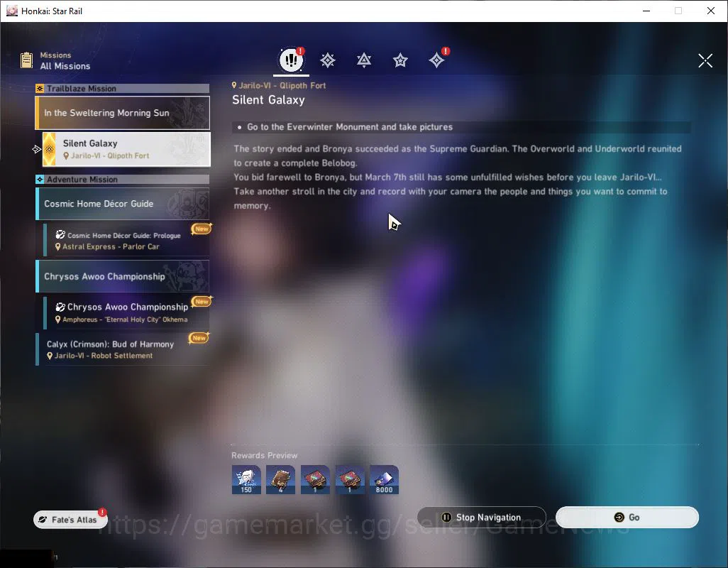
Task: Select Chrysos Awoo Championship in Okhema
Action: click(126, 312)
